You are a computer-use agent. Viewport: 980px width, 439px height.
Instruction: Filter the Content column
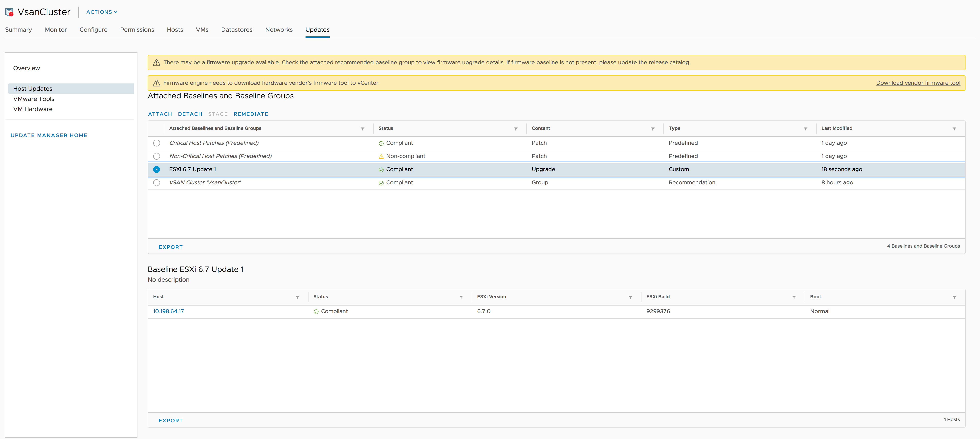coord(652,129)
